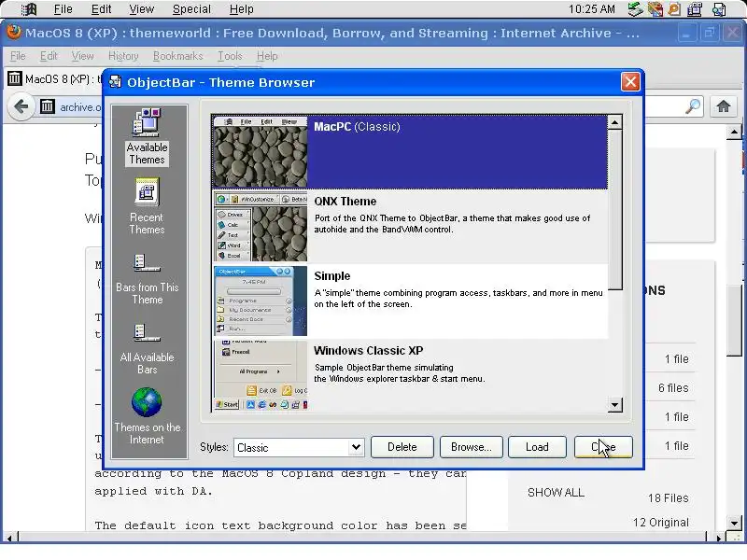Click the ObjectBar title bar icon
Viewport: 747px width, 560px height.
point(115,82)
